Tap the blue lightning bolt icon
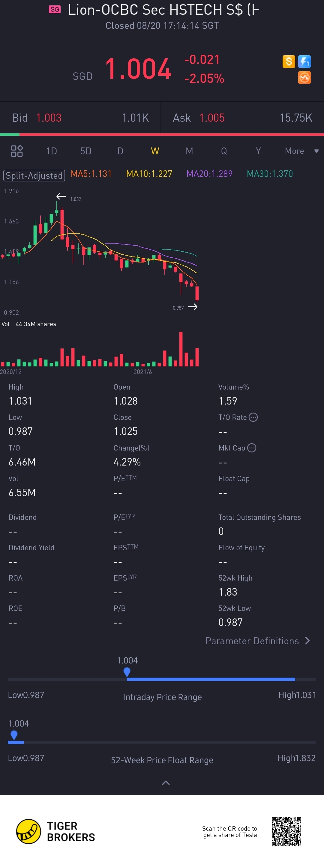 click(304, 62)
